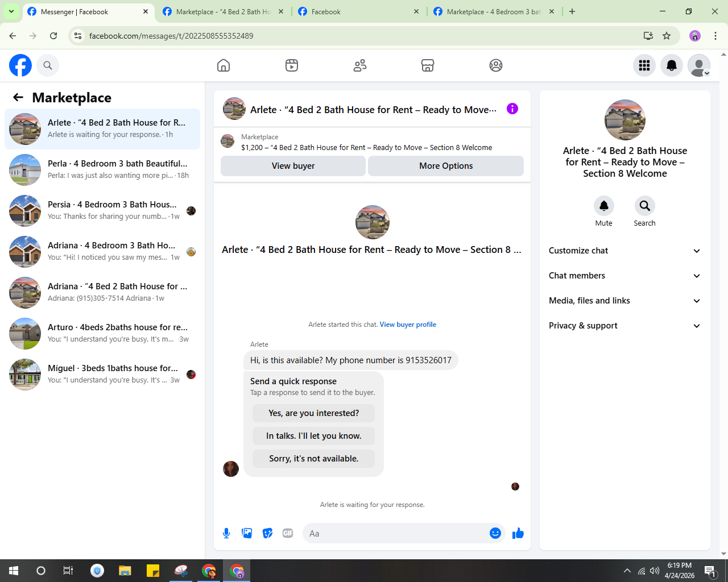Open the Groups icon in top navigation
728x582 pixels.
496,65
